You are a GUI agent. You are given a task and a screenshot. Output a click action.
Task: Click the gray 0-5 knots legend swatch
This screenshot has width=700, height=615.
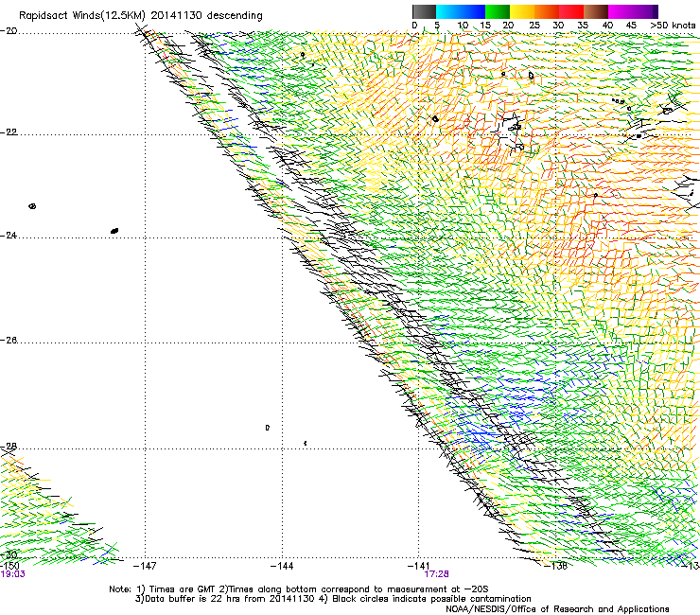pos(424,11)
